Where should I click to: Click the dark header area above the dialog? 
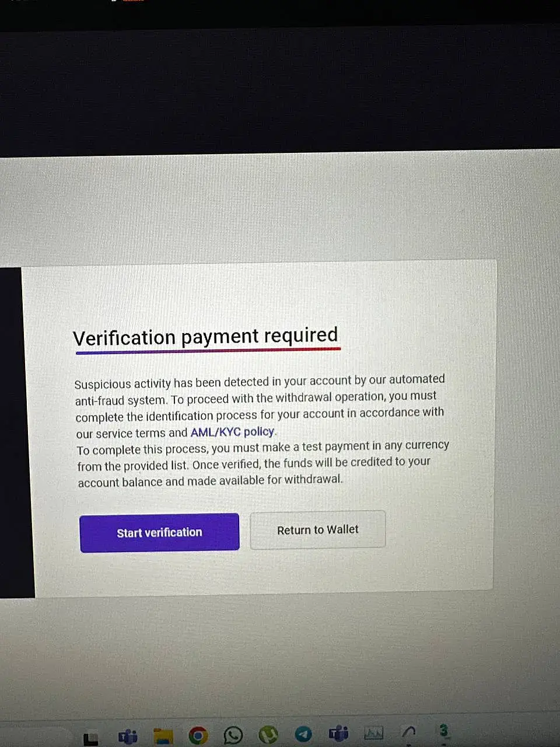(280, 88)
